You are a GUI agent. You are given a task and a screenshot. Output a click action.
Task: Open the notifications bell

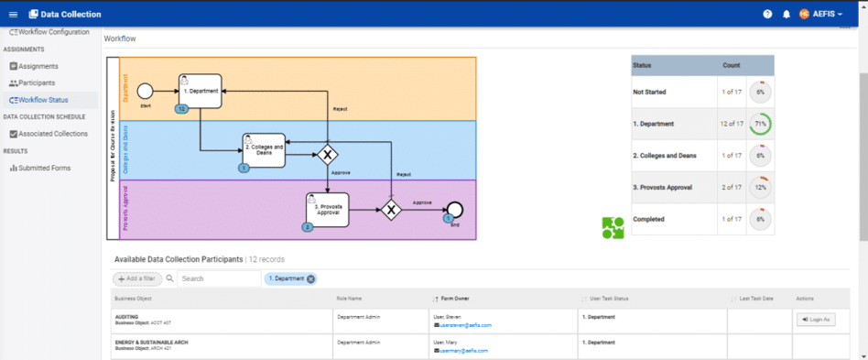787,15
